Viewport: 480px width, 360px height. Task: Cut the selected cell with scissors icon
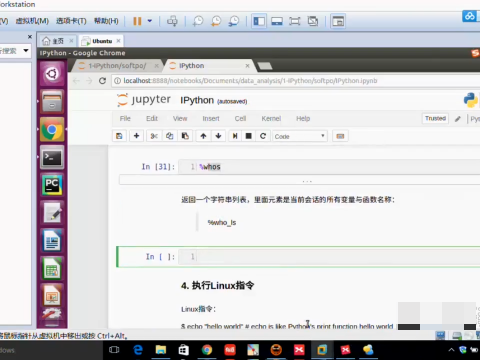[154, 136]
